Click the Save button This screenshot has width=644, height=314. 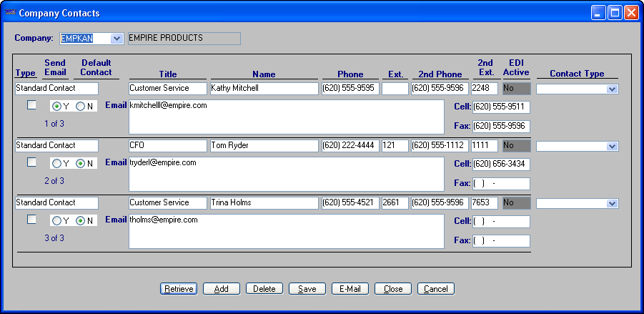(307, 289)
